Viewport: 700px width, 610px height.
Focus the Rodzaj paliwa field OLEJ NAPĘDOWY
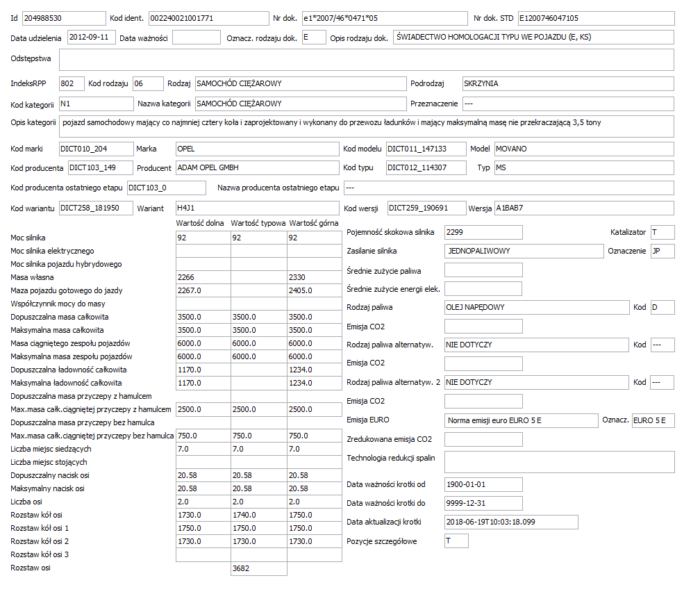pyautogui.click(x=537, y=307)
